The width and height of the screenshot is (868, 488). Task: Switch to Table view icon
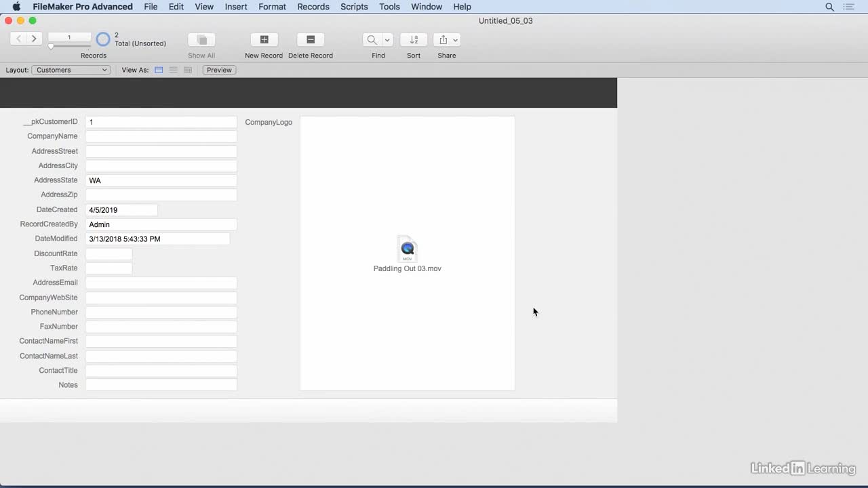(188, 70)
